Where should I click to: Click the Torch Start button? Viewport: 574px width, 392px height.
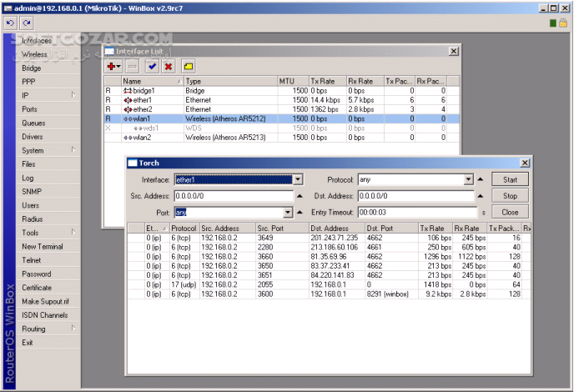pyautogui.click(x=510, y=179)
